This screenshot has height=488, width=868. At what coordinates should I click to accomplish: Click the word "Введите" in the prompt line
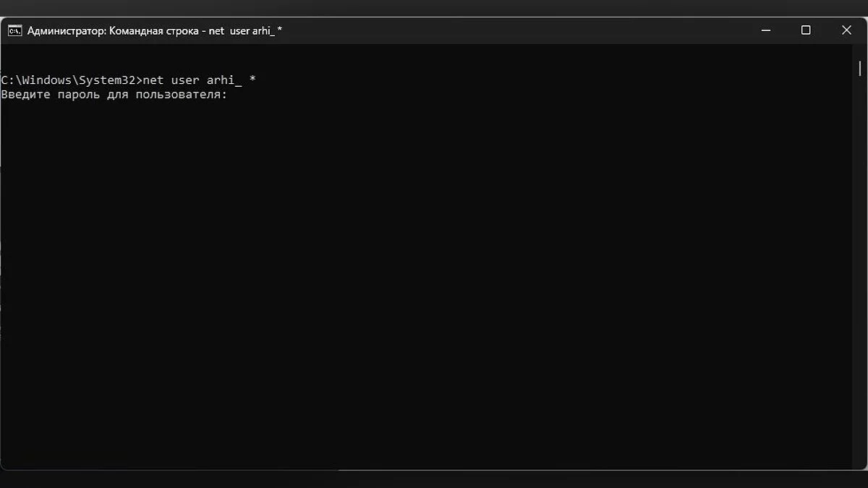point(26,95)
